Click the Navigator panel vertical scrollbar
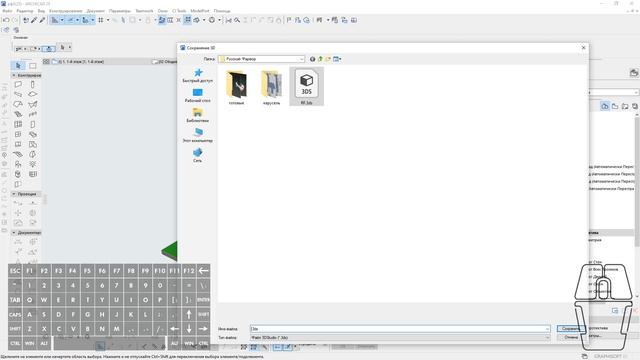 click(637, 182)
